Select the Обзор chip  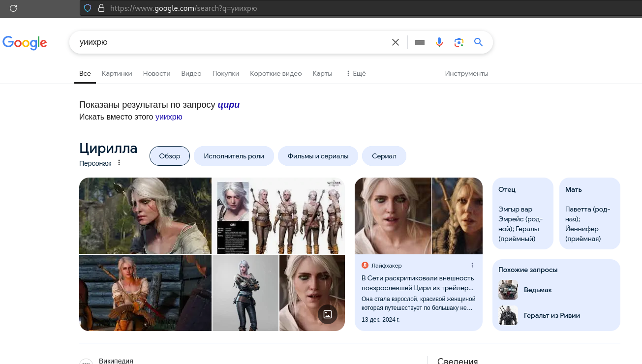[x=170, y=156]
